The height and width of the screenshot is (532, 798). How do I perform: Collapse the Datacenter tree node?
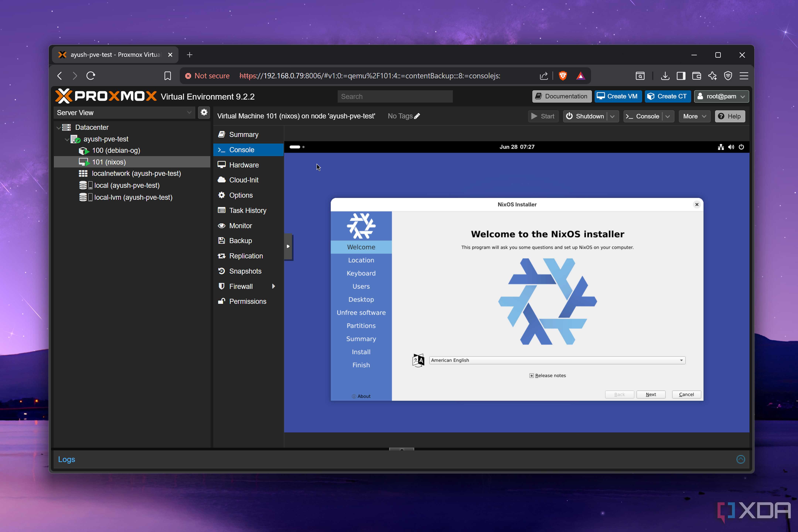click(x=59, y=128)
